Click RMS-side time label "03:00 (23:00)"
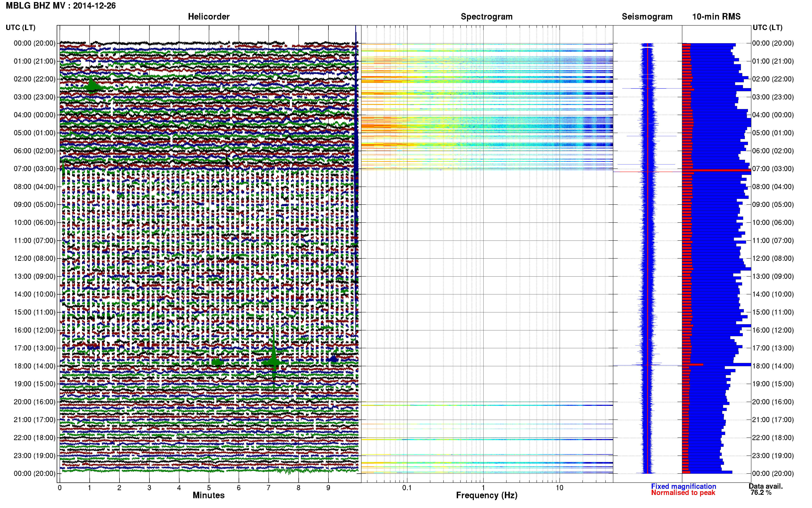Viewport: 812px width, 508px height. point(773,97)
